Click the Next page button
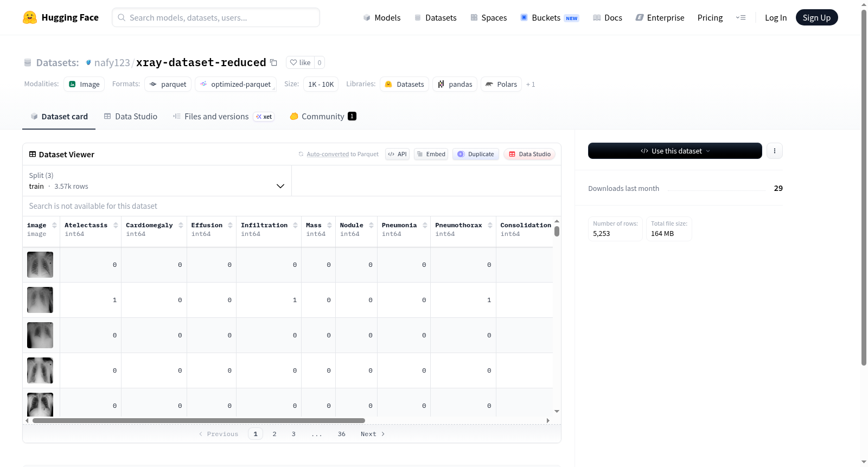Screen dimensions: 868x467 coord(373,434)
